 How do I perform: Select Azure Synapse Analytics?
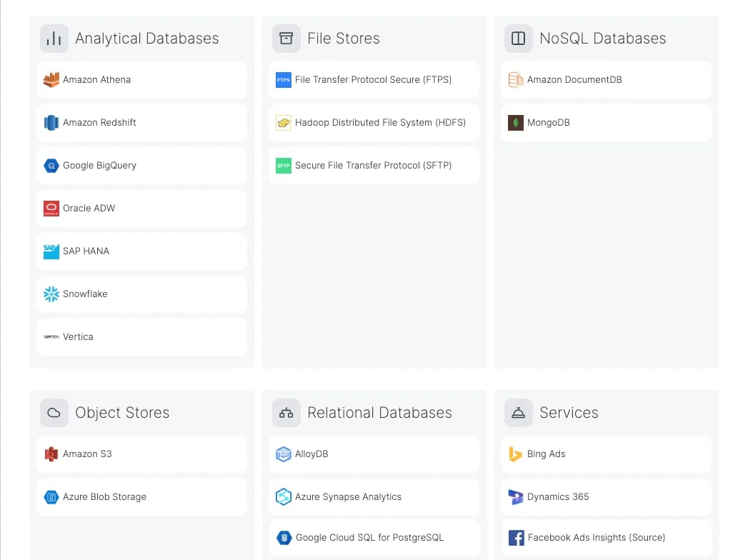point(374,497)
